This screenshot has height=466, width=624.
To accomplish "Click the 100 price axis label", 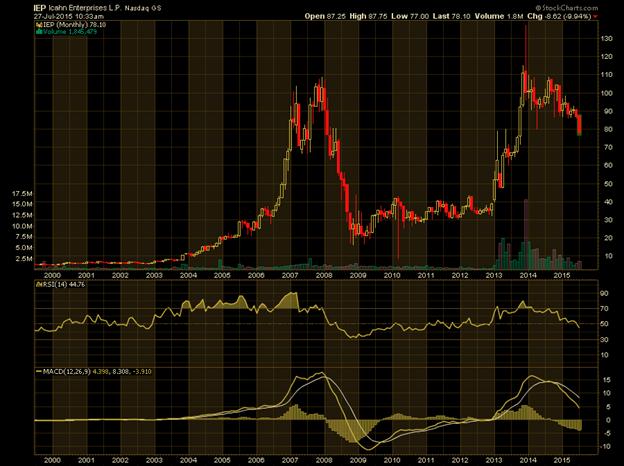I will pos(606,93).
